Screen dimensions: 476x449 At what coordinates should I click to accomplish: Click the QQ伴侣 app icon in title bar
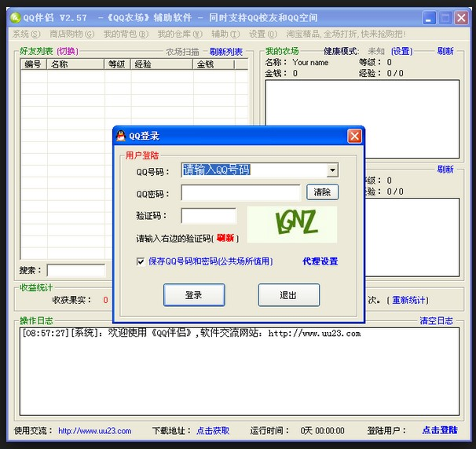[15, 17]
